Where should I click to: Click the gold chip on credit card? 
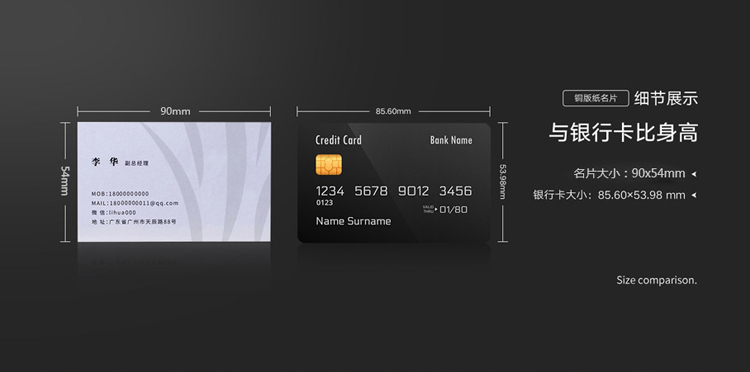pos(329,164)
